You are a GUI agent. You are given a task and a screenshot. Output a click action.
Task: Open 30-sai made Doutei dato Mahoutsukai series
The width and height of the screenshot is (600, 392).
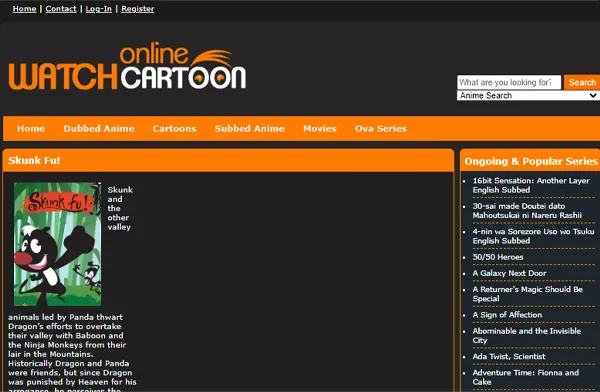(527, 211)
